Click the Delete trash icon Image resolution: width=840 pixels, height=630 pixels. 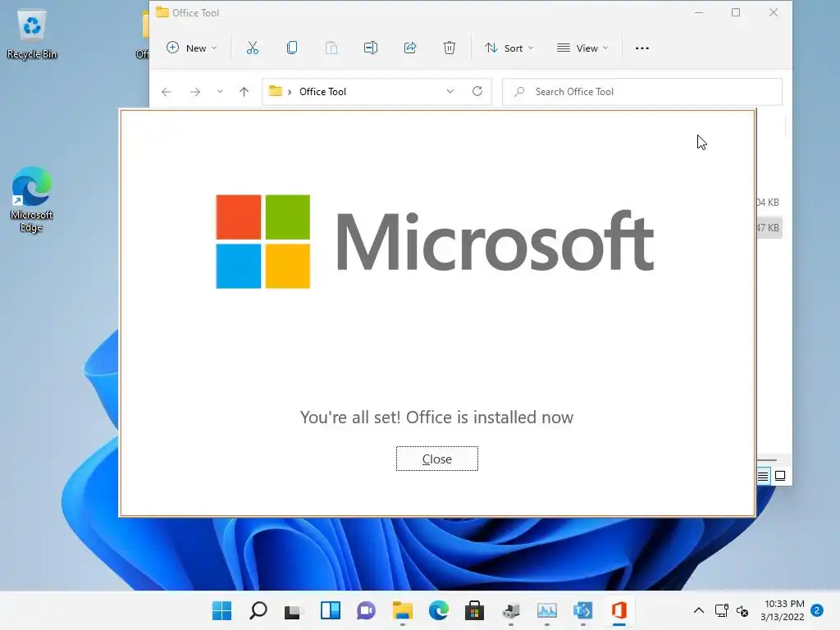450,48
